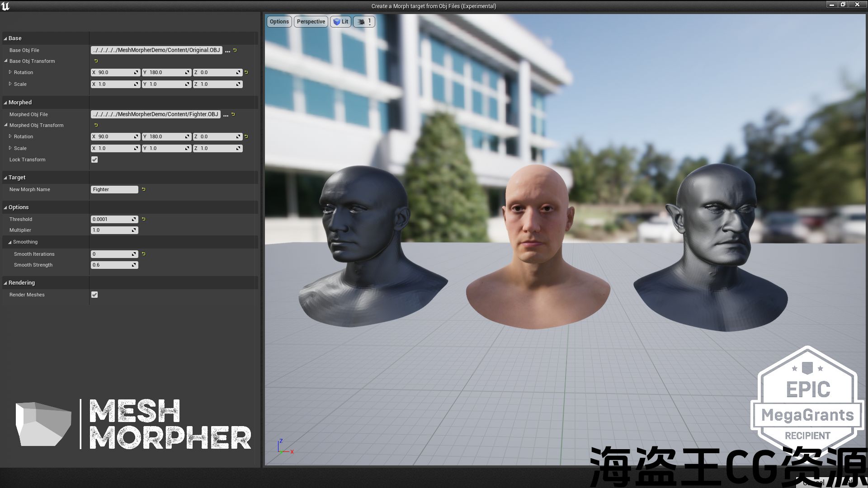Collapse the Smoothing section
The height and width of the screenshot is (488, 868).
(x=9, y=242)
